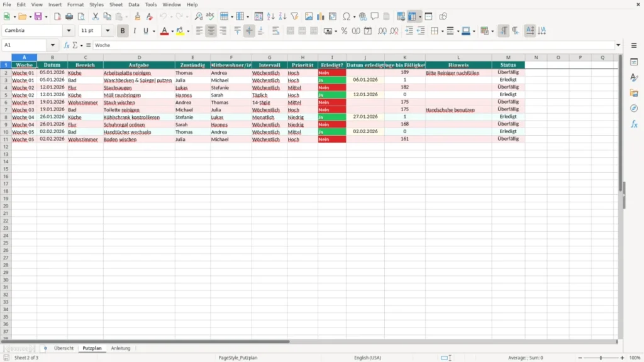This screenshot has height=362, width=644.
Task: Toggle Underline formatting
Action: [x=146, y=31]
